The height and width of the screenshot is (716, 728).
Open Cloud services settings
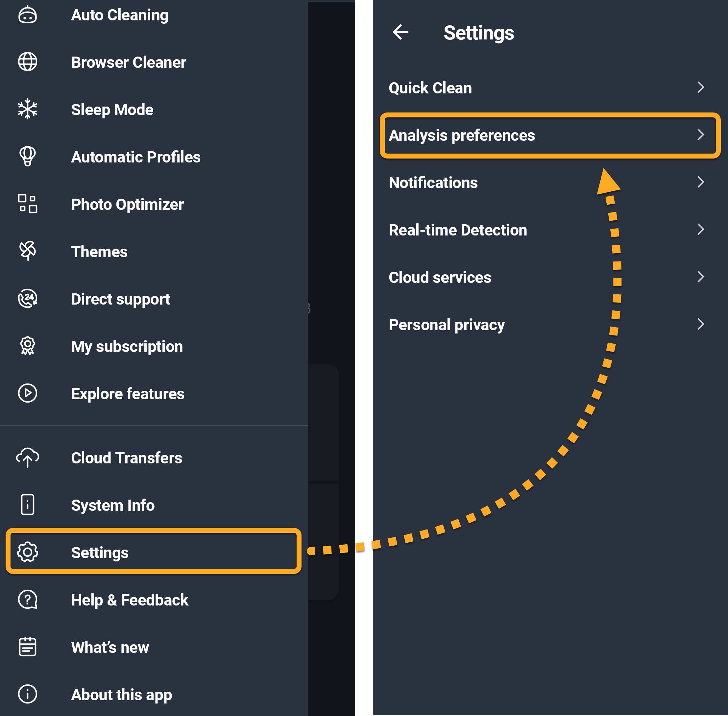click(440, 277)
